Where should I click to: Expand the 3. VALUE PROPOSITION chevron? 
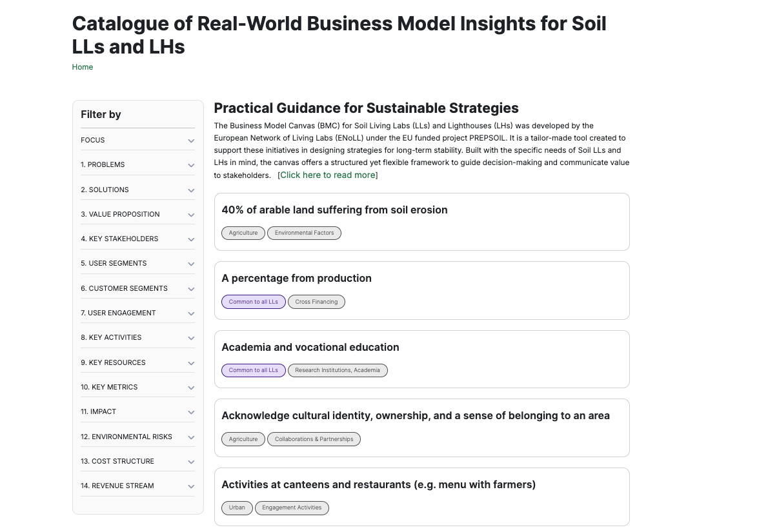pyautogui.click(x=191, y=215)
